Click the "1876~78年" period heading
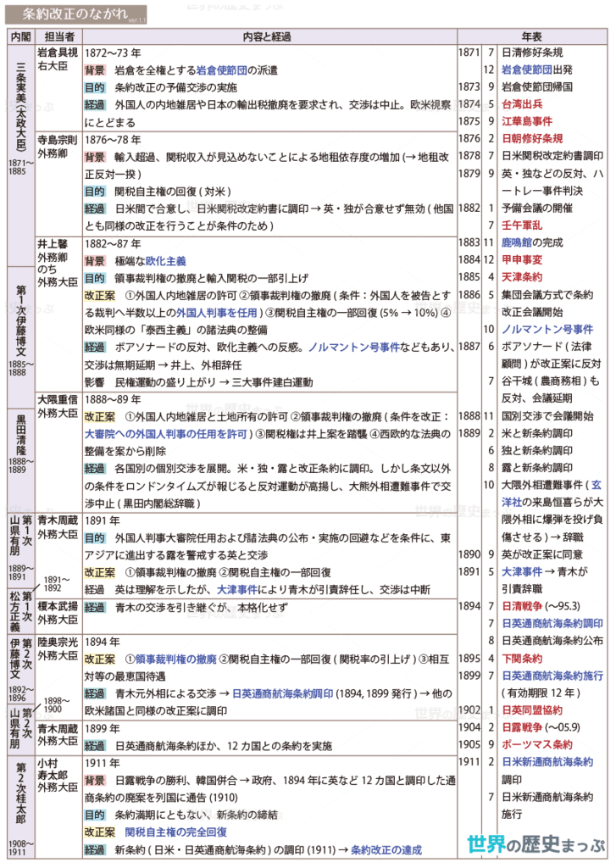The image size is (616, 868). [x=113, y=140]
